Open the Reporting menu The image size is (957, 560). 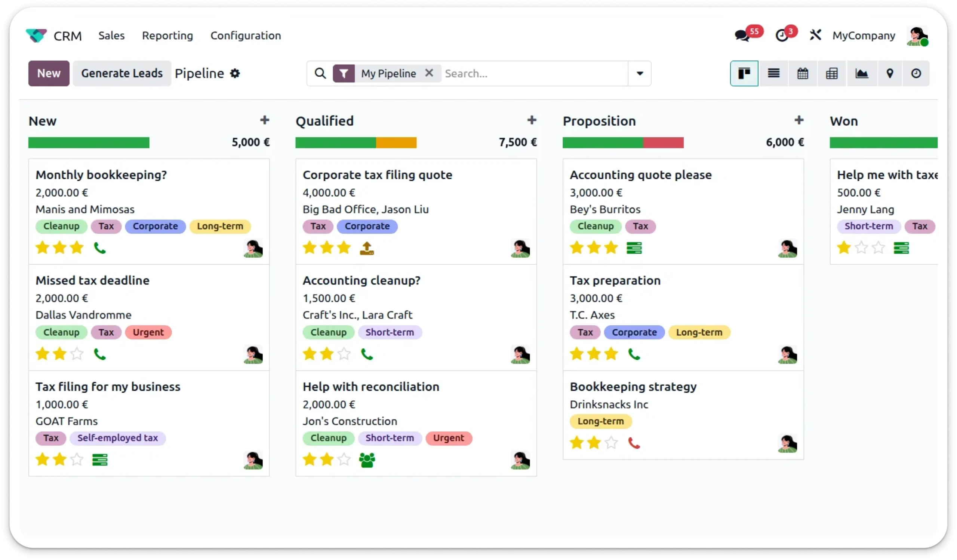pyautogui.click(x=167, y=36)
